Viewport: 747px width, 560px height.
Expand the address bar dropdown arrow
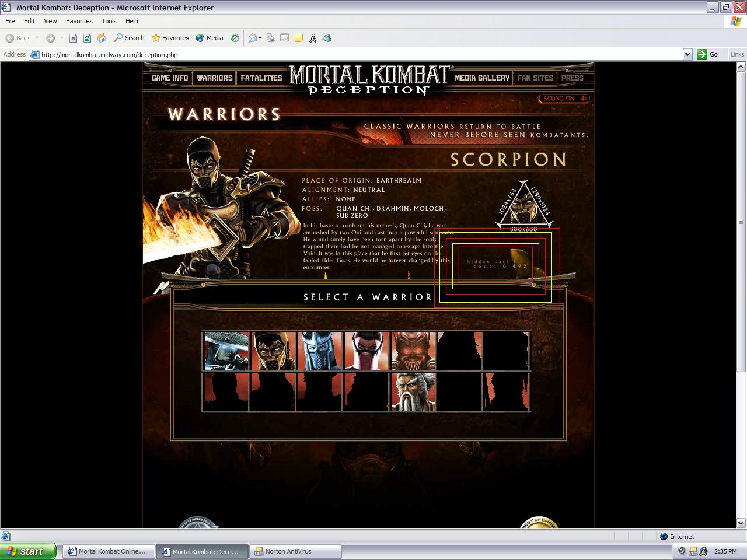coord(687,54)
